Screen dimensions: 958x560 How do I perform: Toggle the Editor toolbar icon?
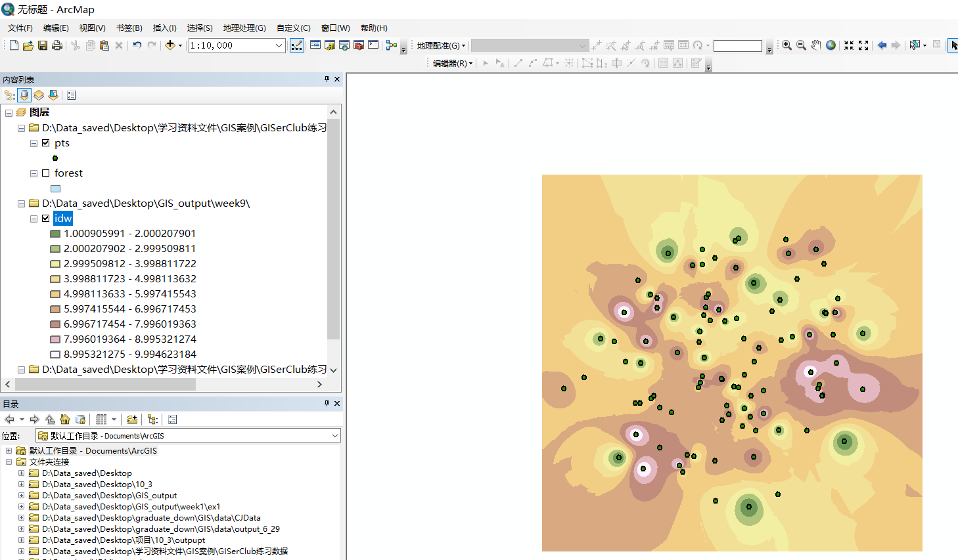pos(297,45)
